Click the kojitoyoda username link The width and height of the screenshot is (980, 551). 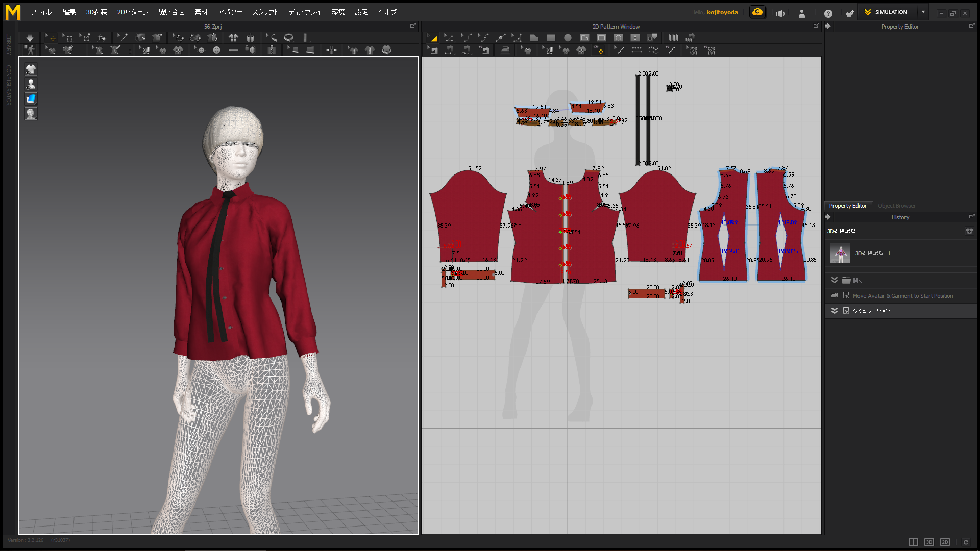click(722, 12)
